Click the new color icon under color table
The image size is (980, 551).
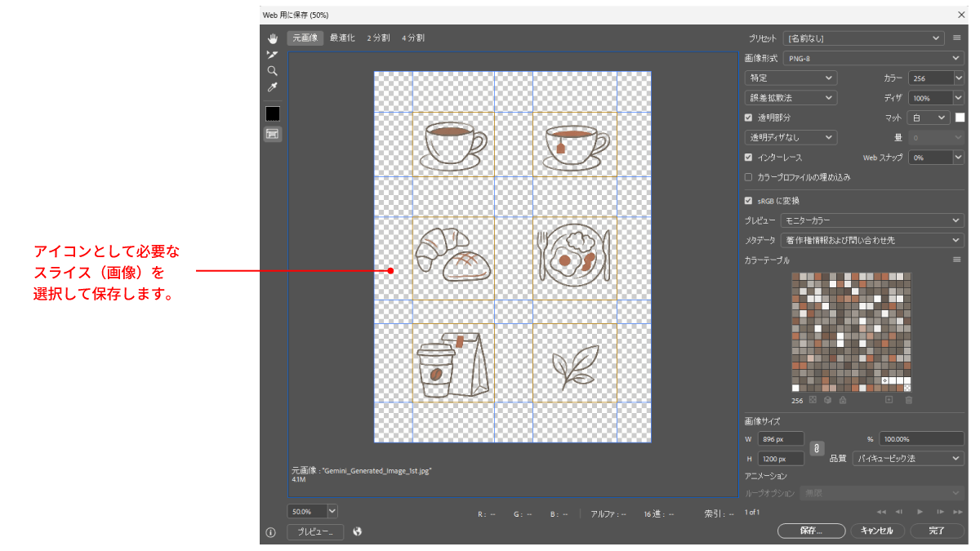889,400
